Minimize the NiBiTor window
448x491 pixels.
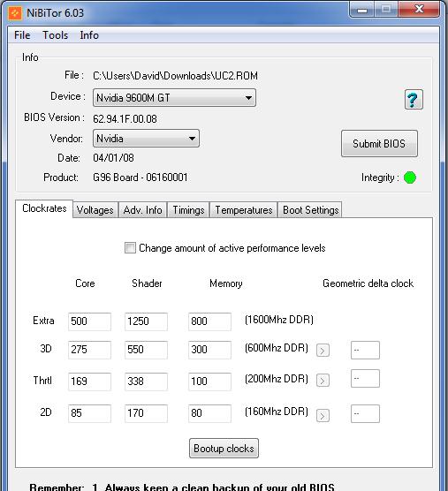point(362,11)
